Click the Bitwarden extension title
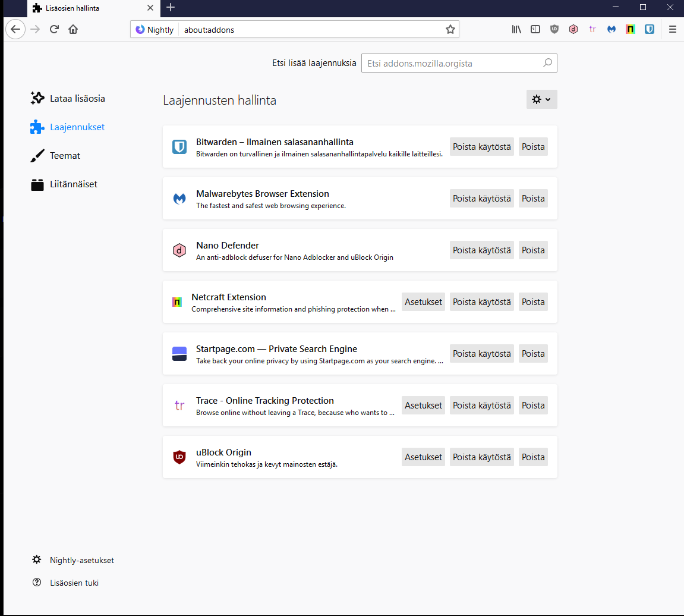 (x=275, y=142)
